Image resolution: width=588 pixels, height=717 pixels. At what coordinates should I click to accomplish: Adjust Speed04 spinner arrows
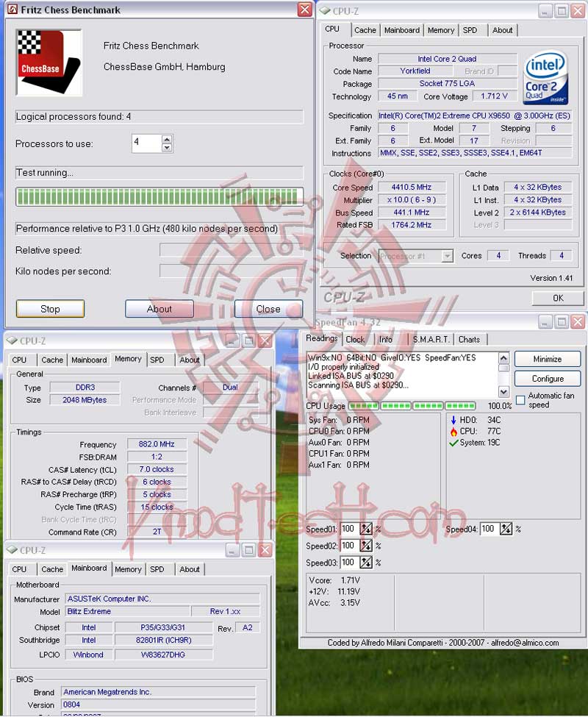pyautogui.click(x=505, y=529)
